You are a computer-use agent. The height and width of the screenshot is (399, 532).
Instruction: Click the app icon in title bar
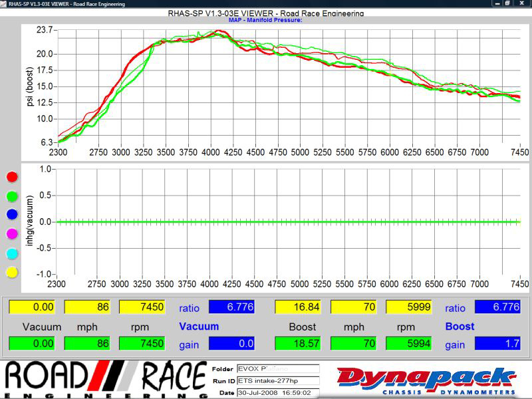[x=3, y=4]
